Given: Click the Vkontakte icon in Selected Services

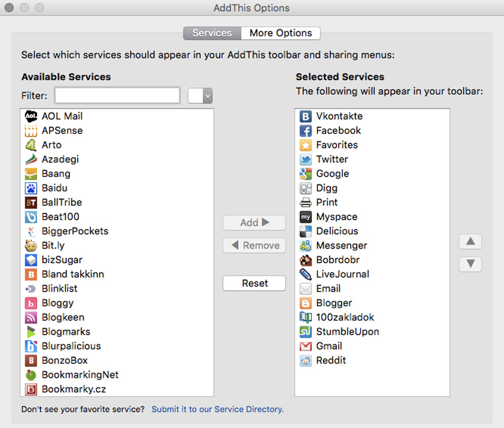Looking at the screenshot, I should [x=305, y=116].
